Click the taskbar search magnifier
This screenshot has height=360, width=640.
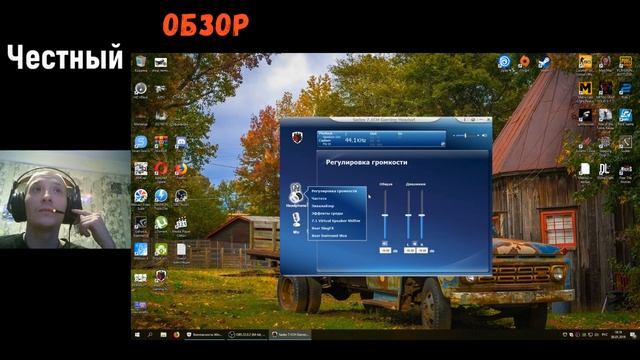150,335
